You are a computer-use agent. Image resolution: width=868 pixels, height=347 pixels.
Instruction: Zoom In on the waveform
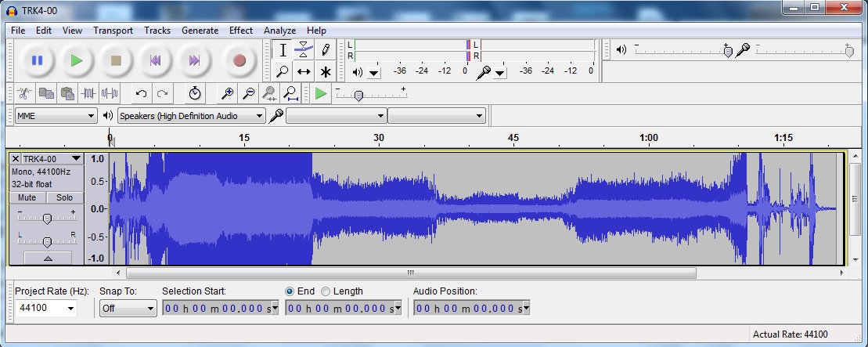[227, 93]
